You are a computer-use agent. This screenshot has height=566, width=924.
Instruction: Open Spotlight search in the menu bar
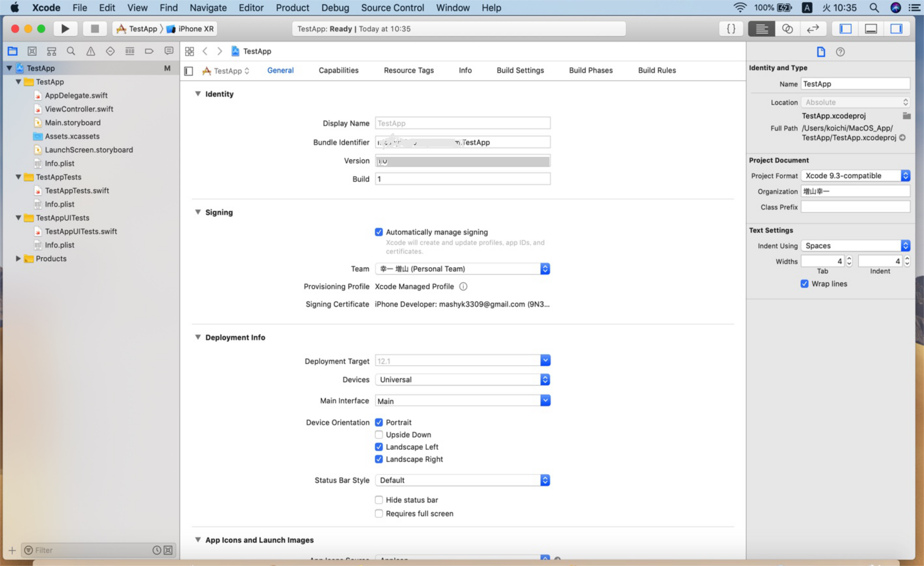coord(873,8)
